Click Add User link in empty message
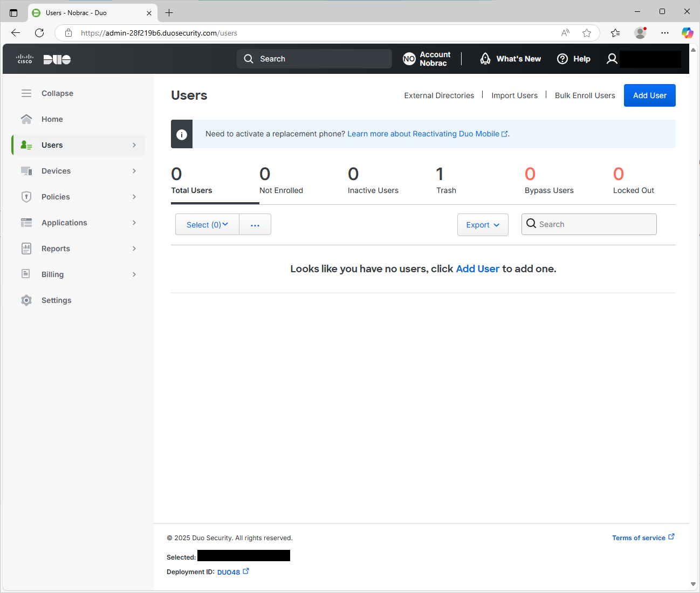The image size is (700, 593). pyautogui.click(x=478, y=268)
